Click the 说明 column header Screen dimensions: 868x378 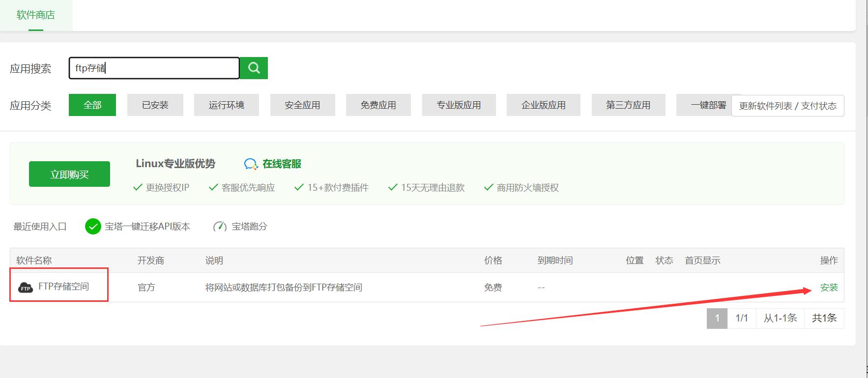tap(214, 261)
